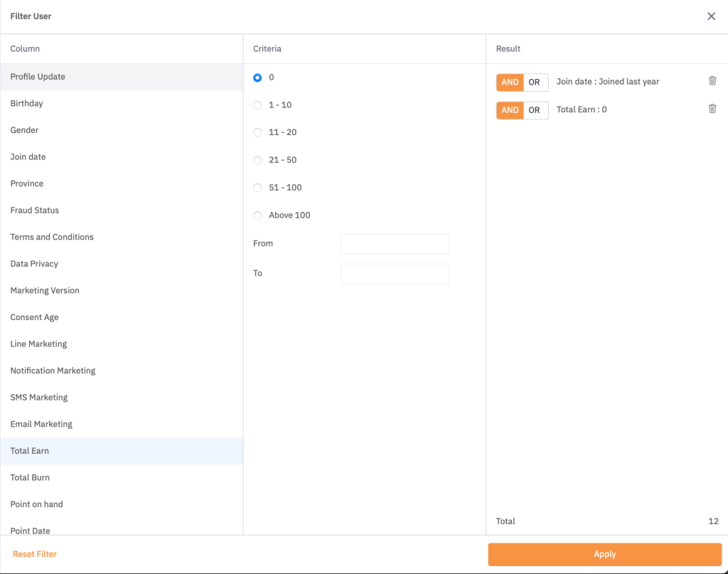This screenshot has height=574, width=728.
Task: Choose the 1 - 10 range radio button
Action: tap(257, 105)
